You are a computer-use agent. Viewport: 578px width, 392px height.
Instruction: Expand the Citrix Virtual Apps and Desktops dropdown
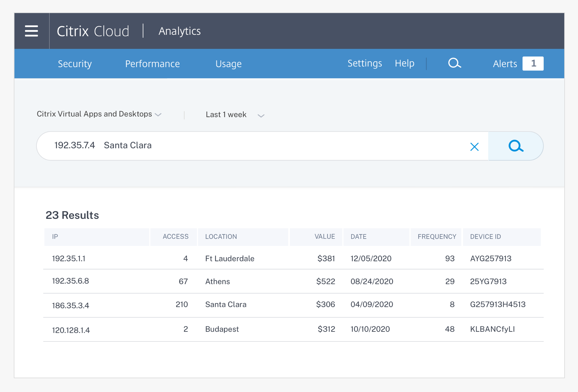[x=99, y=114]
